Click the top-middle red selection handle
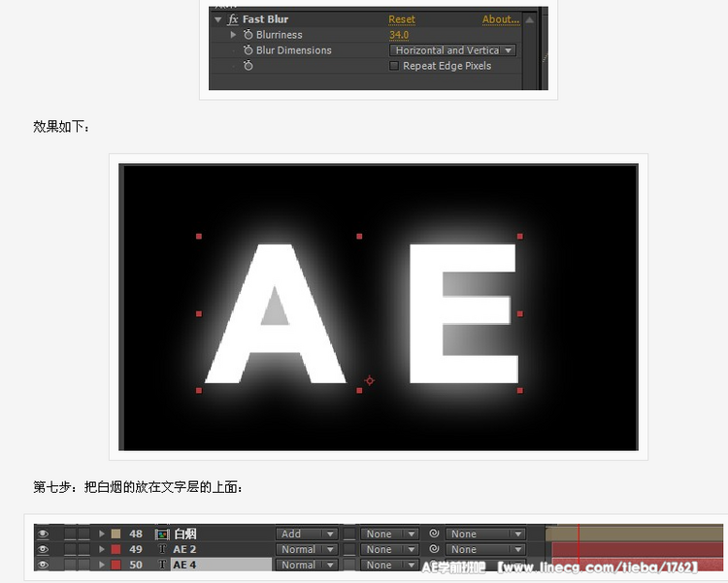728x583 pixels. coord(359,237)
